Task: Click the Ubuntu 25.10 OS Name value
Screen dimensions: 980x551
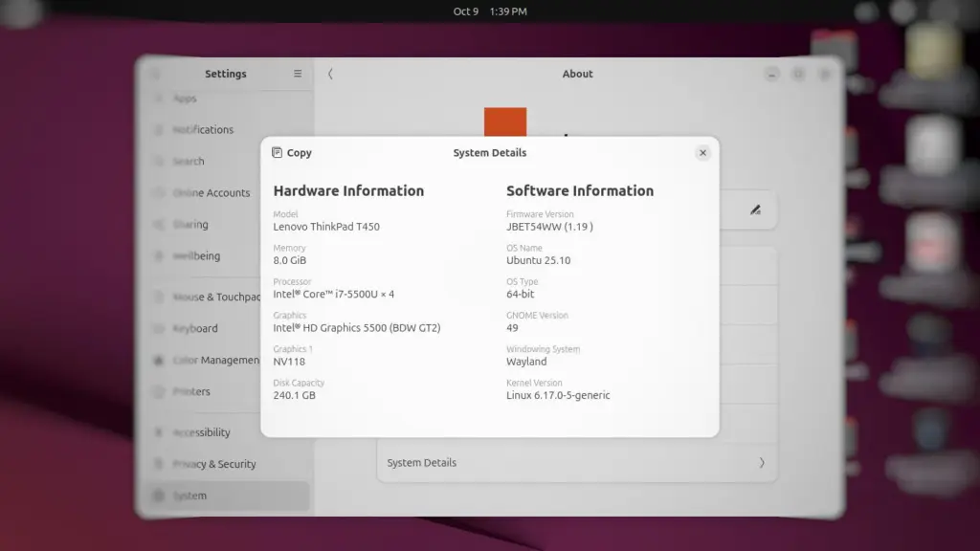Action: pos(538,260)
